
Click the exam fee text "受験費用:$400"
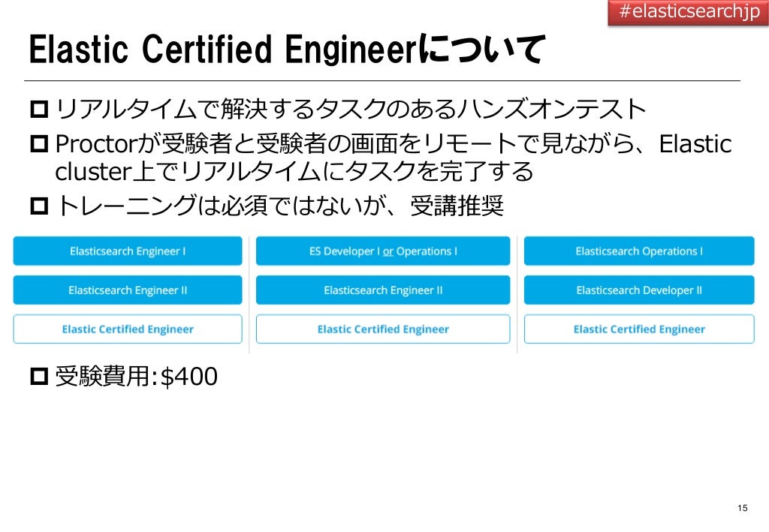pyautogui.click(x=137, y=376)
